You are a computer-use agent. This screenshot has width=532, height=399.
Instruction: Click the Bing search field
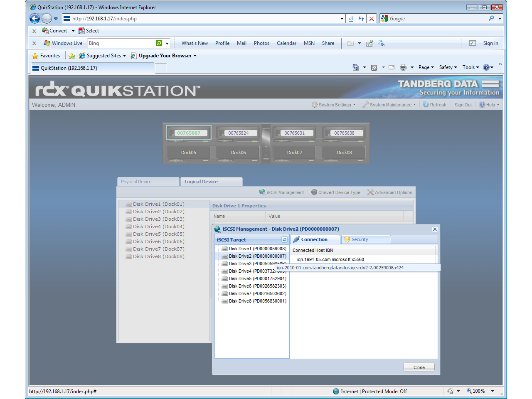(121, 43)
